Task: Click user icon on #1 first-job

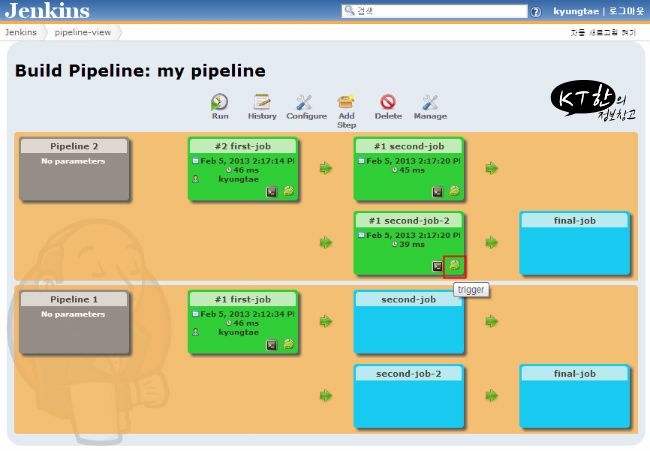Action: [x=196, y=332]
